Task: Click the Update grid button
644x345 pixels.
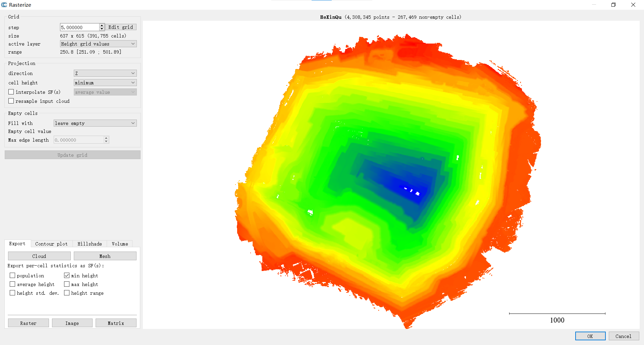Action: point(72,155)
